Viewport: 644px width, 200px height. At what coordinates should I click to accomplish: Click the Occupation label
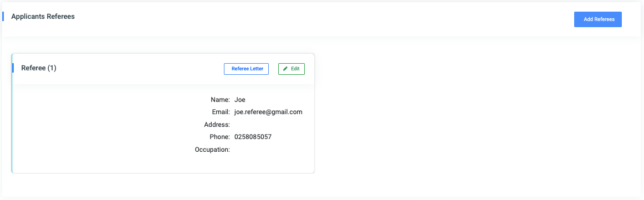point(212,150)
